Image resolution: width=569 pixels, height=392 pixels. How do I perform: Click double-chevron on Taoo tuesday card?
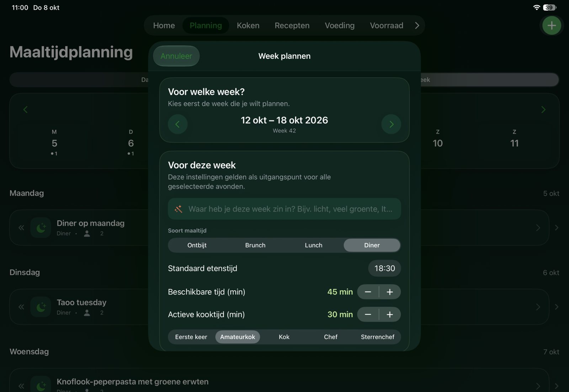(x=21, y=307)
